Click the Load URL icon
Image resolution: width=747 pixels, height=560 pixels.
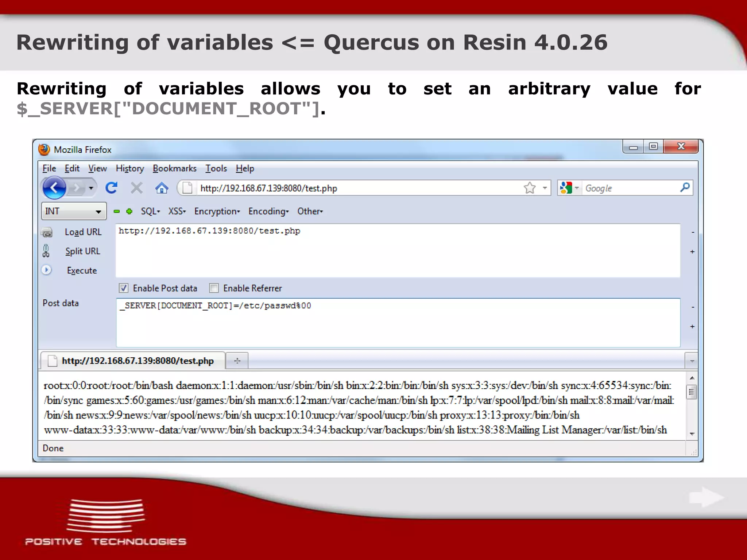pos(47,232)
